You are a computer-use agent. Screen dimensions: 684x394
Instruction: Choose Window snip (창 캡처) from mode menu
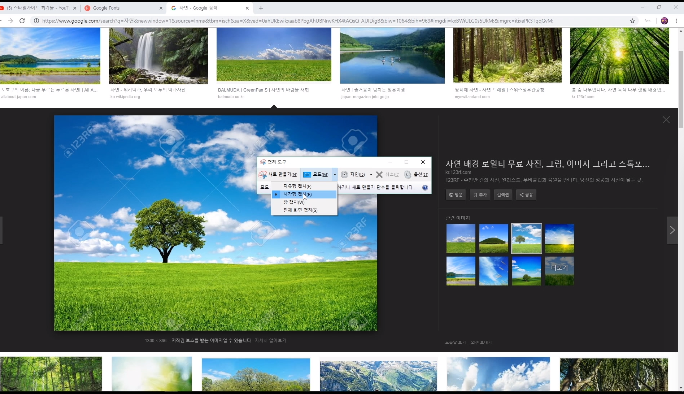coord(304,202)
